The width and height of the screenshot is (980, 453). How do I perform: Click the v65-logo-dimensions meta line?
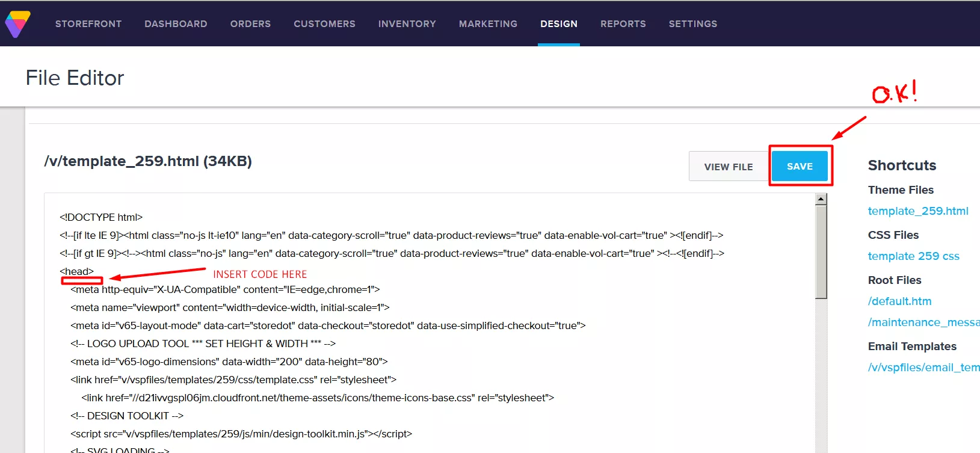tap(229, 362)
